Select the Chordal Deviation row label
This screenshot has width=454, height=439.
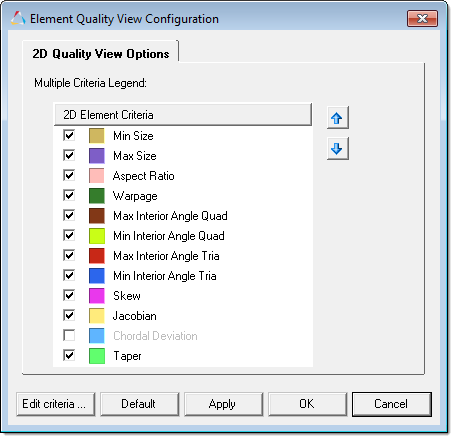click(x=155, y=336)
